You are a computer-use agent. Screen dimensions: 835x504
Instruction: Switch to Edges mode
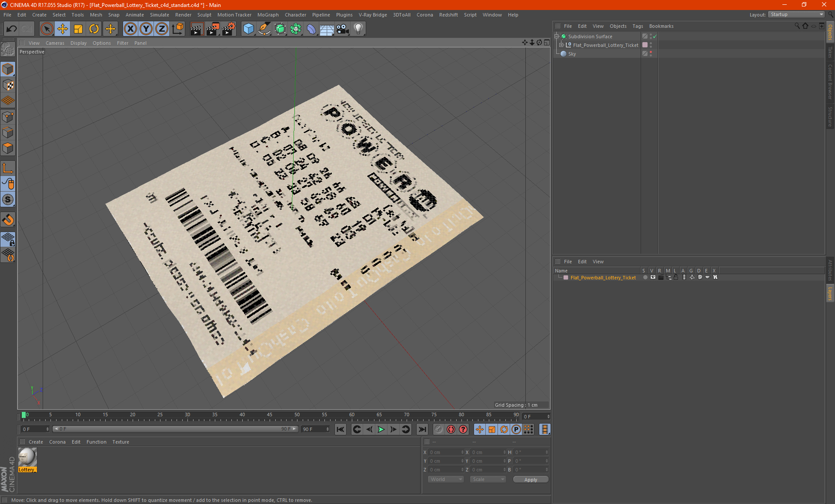(8, 133)
